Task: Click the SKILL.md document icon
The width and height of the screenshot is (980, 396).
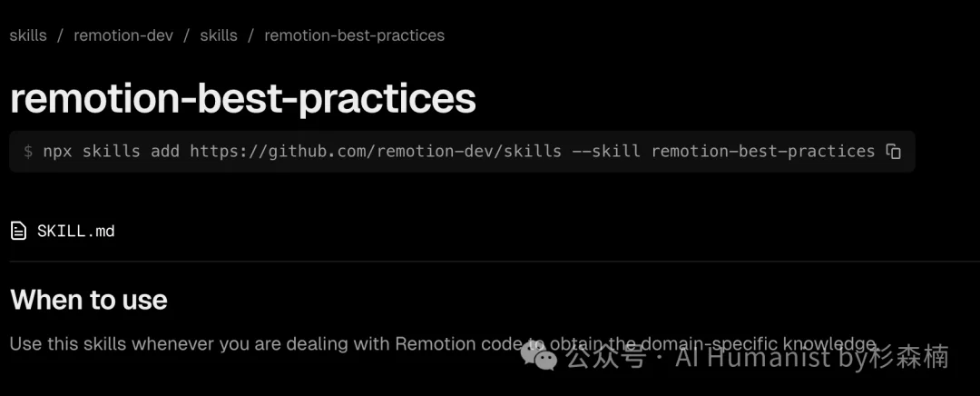Action: click(x=18, y=231)
